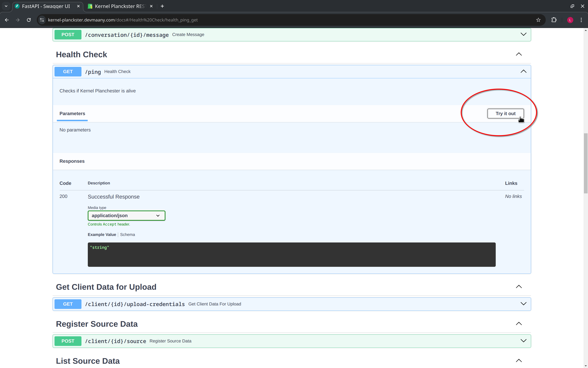Viewport: 588px width, 368px height.
Task: Open the tab search dropdown arrow
Action: 6,6
